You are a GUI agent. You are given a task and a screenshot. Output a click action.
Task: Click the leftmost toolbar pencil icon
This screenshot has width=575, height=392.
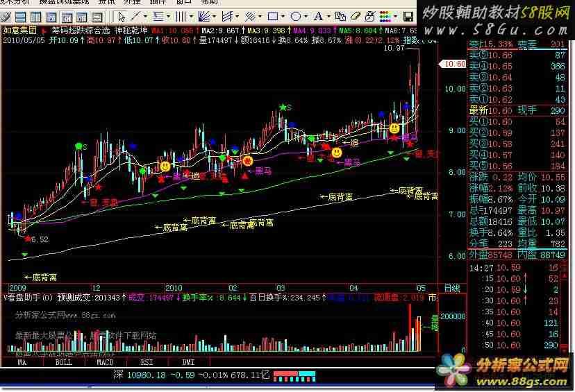[x=6, y=17]
